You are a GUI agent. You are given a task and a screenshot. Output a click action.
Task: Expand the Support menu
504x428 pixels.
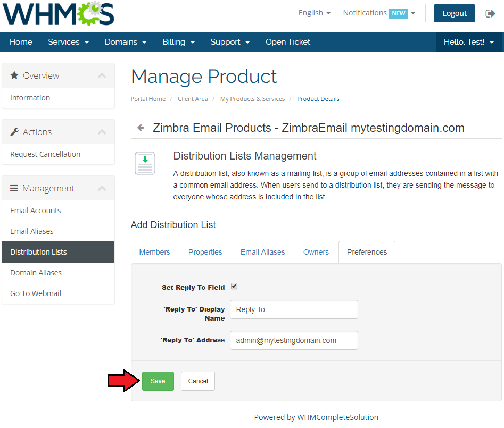tap(230, 42)
